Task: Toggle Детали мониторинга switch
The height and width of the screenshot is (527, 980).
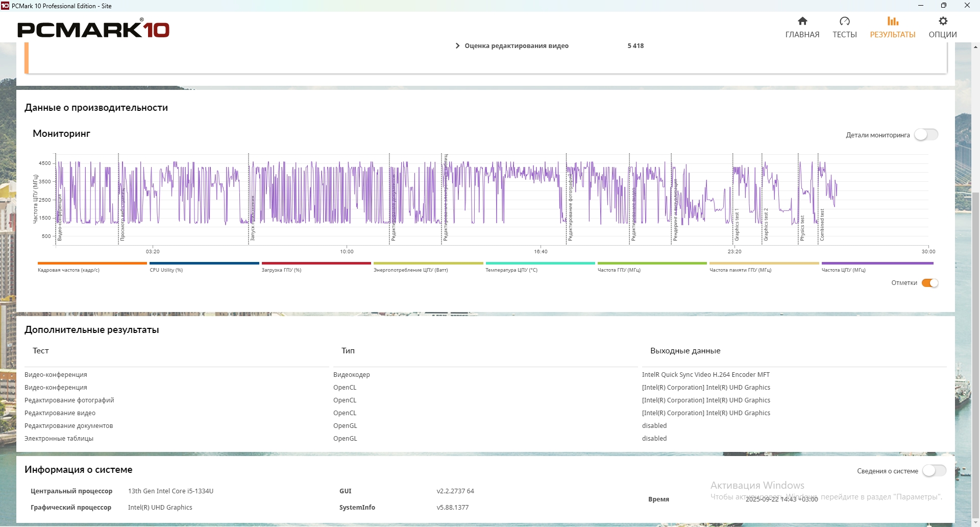Action: [926, 135]
